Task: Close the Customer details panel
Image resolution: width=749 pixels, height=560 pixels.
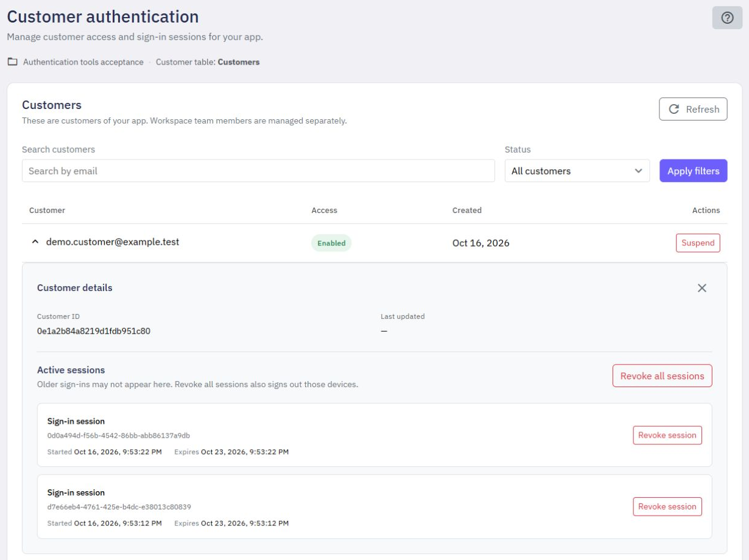Action: pos(702,288)
